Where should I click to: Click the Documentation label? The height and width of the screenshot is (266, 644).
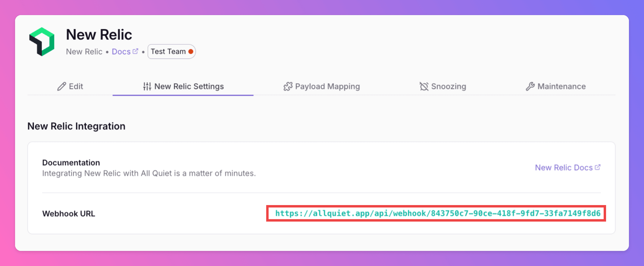click(71, 163)
